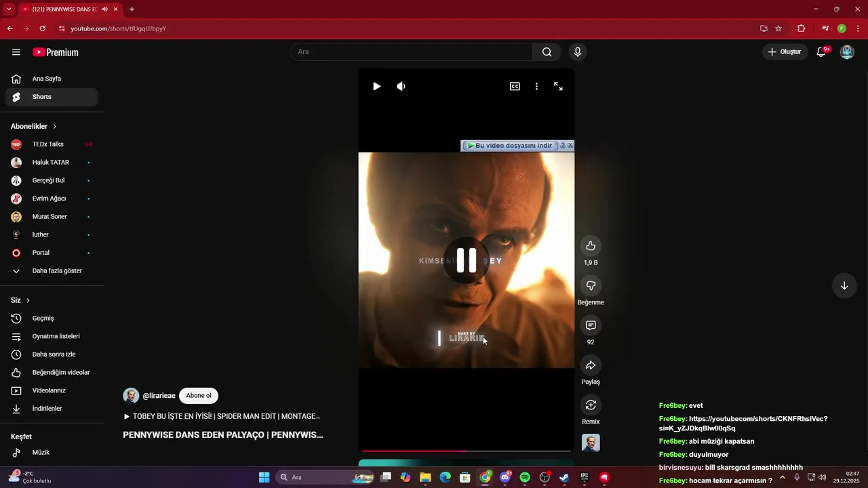Open Videolarınız
This screenshot has height=488, width=868.
pyautogui.click(x=52, y=390)
